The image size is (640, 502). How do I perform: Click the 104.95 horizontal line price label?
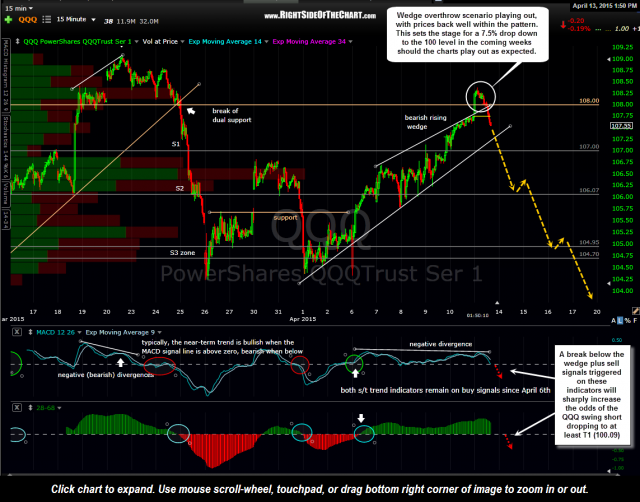point(589,242)
